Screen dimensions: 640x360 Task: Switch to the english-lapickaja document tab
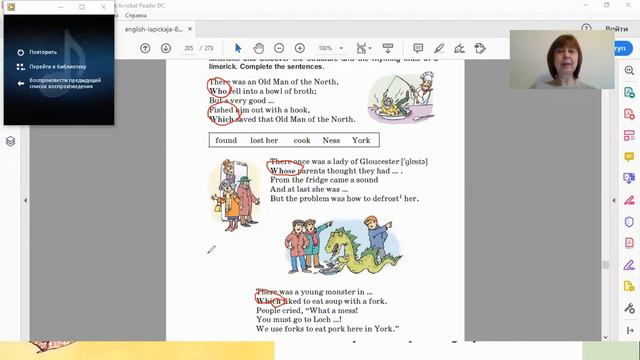tap(153, 29)
